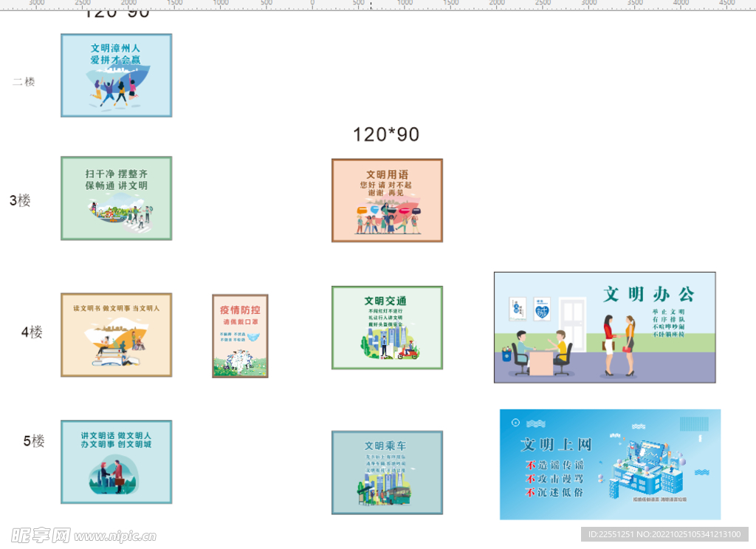Select the 文明用语 orange poster

[387, 200]
